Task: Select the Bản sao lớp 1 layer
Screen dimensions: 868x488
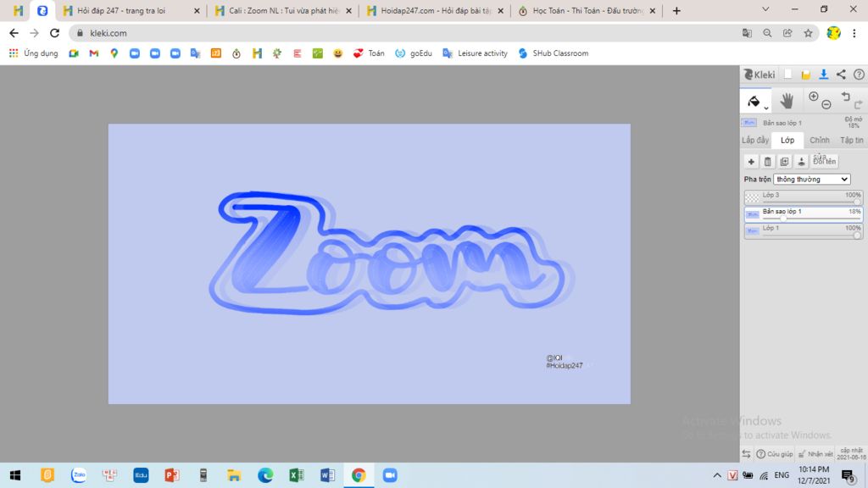Action: (x=804, y=213)
